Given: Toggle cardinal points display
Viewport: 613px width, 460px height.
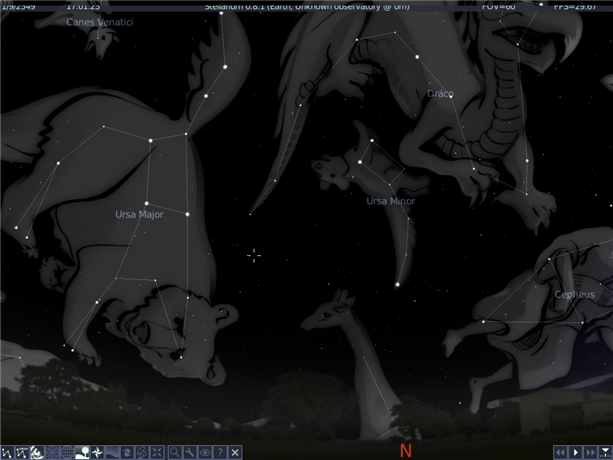Looking at the screenshot, I should click(x=97, y=453).
